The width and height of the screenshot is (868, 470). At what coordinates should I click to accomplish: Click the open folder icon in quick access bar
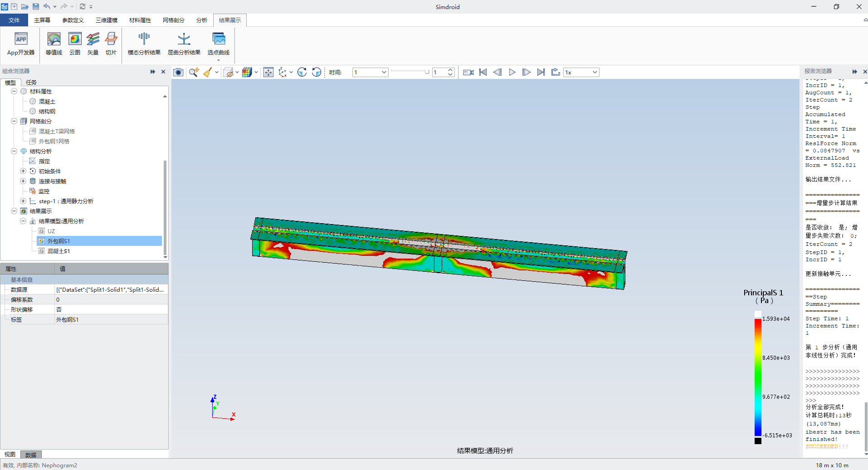pos(25,6)
